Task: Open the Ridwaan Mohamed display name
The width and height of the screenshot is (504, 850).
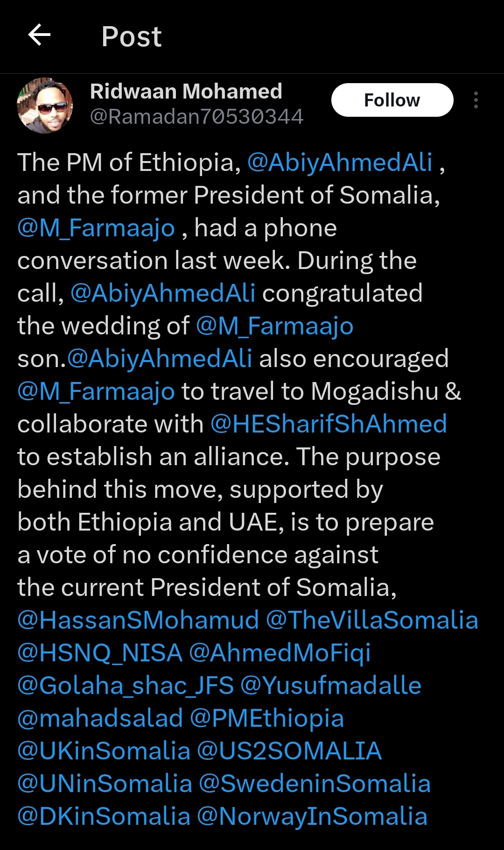Action: tap(186, 91)
